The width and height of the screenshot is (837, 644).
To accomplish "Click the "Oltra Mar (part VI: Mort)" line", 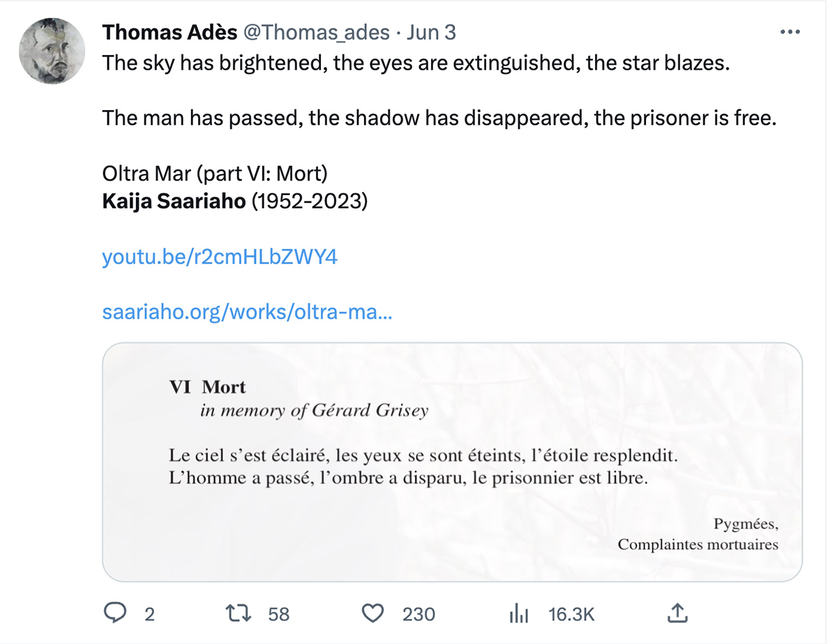I will [215, 173].
